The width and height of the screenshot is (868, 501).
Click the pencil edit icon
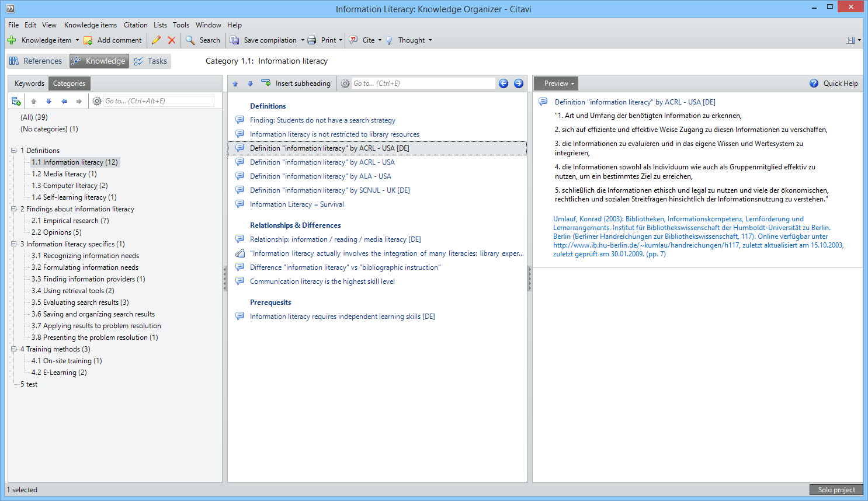pos(156,40)
